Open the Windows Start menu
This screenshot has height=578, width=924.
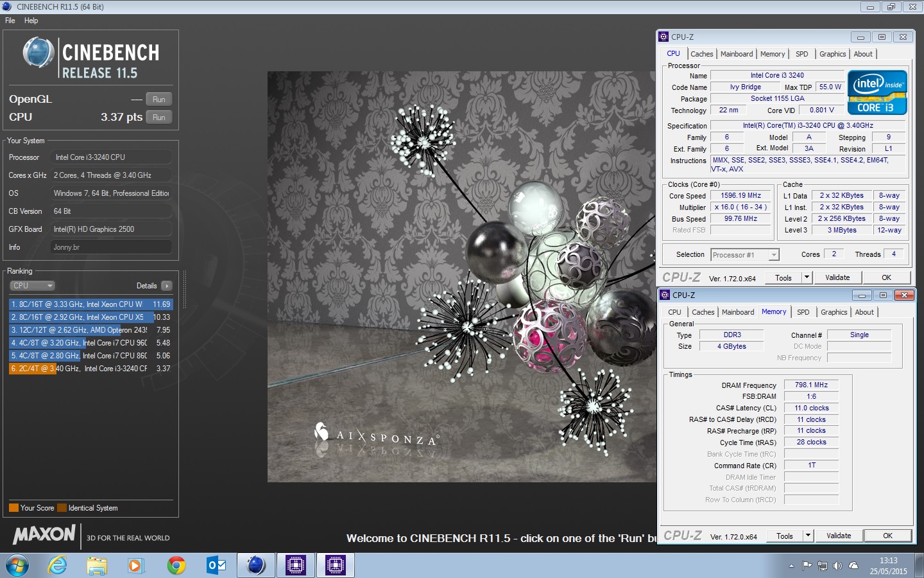point(17,566)
